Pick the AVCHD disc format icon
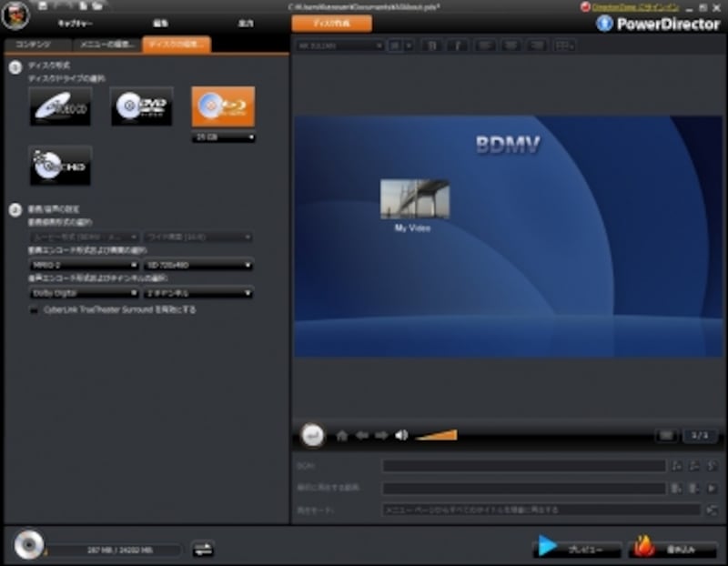Image resolution: width=728 pixels, height=566 pixels. tap(60, 166)
